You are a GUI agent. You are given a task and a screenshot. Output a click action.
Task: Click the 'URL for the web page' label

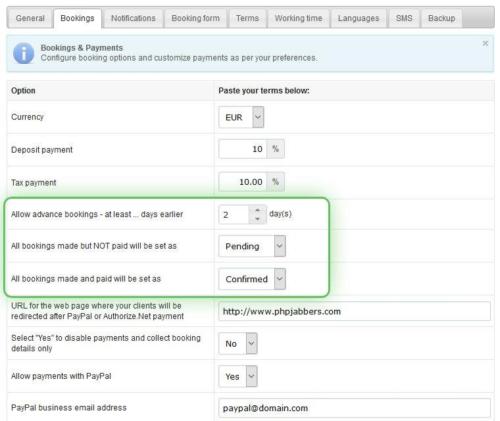tap(97, 311)
